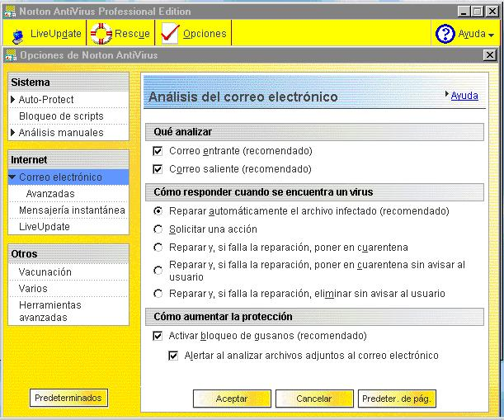The width and height of the screenshot is (504, 420).
Task: Select Reparar automáticamente el archivo infectado option
Action: point(158,211)
